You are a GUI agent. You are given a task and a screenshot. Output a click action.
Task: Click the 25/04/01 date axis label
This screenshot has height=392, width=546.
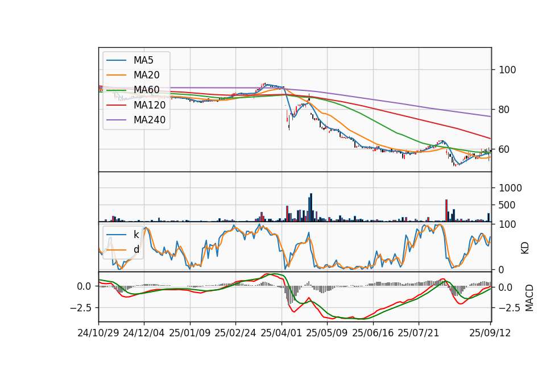point(281,333)
